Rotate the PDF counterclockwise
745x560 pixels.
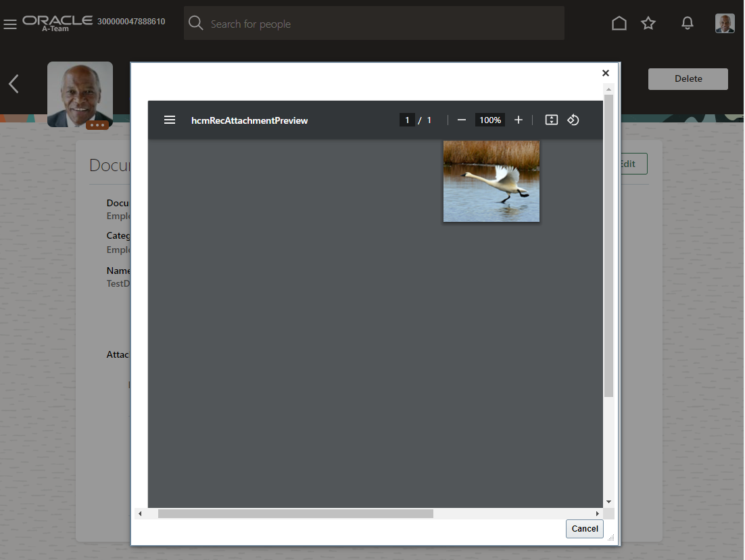pyautogui.click(x=573, y=120)
